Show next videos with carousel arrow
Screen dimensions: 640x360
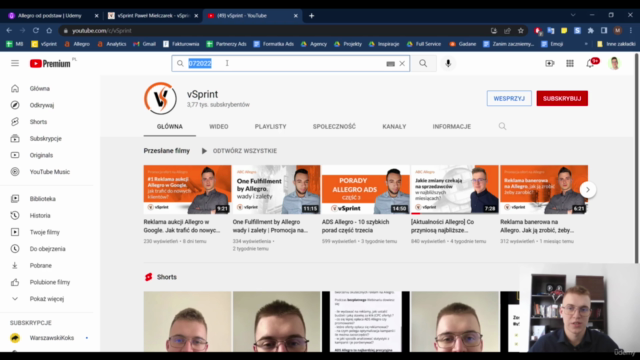(588, 190)
